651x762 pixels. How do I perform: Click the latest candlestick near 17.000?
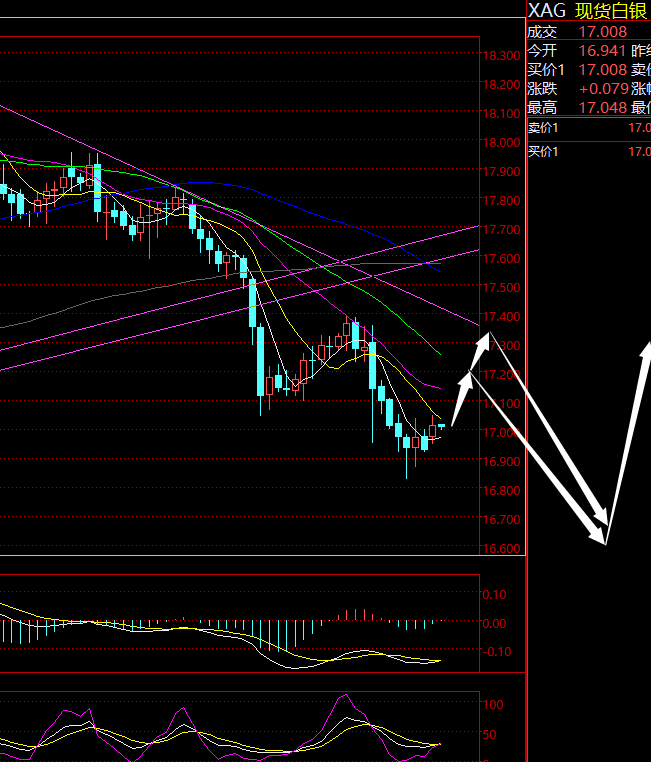[441, 427]
